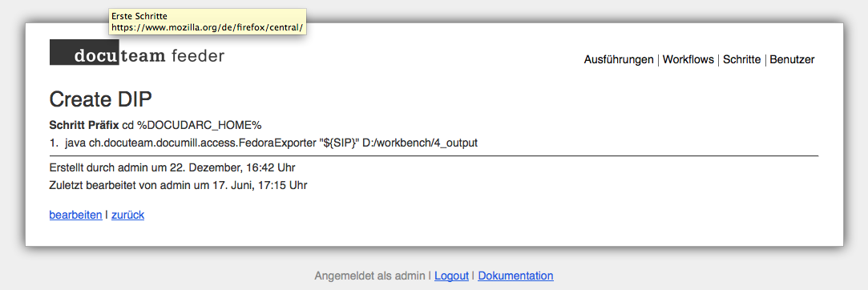Click the bearbeiten link
This screenshot has width=868, height=290.
point(75,215)
